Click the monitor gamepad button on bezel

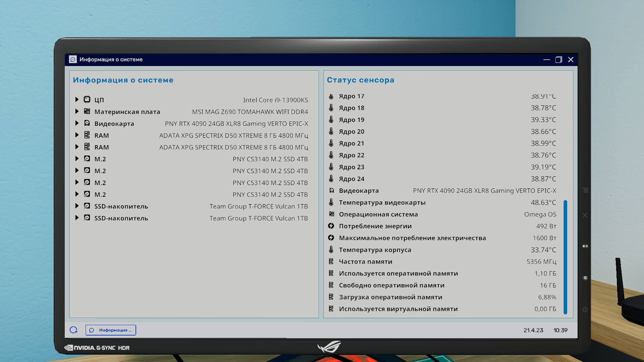pos(585,246)
